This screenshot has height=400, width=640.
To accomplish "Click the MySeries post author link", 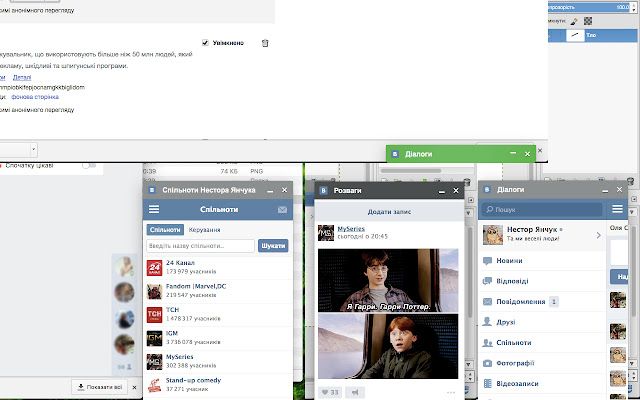I will 351,229.
